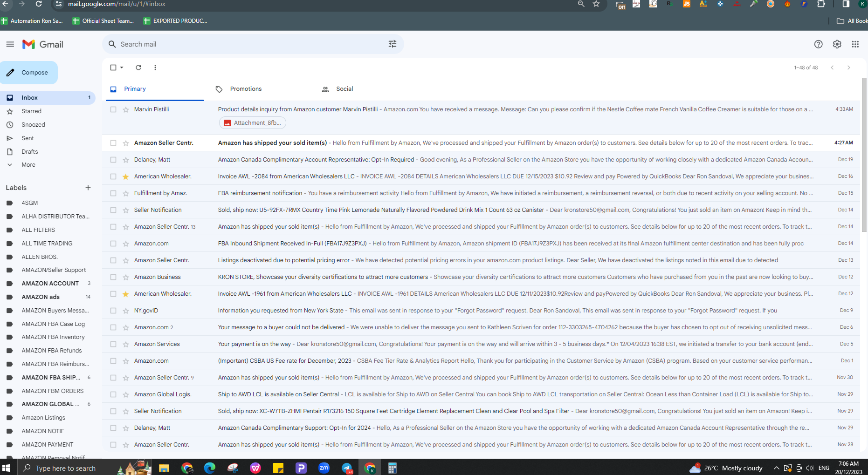
Task: Open the select-all dropdown arrow
Action: pos(122,68)
